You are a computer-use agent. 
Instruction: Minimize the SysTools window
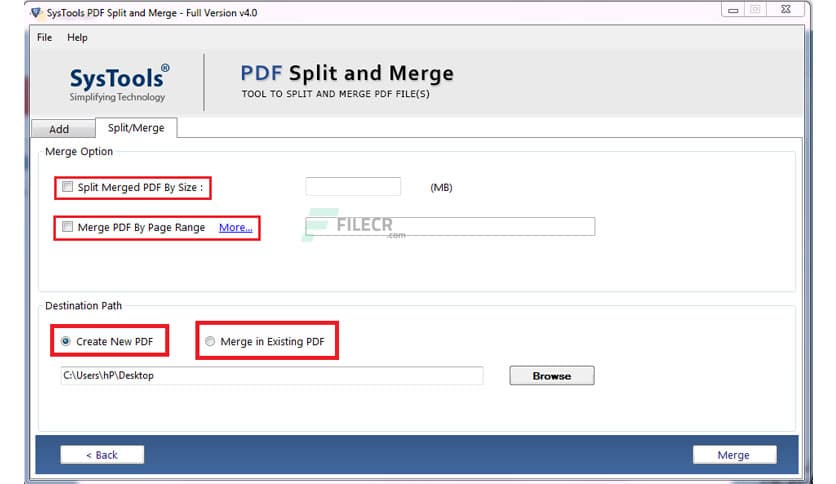click(733, 10)
